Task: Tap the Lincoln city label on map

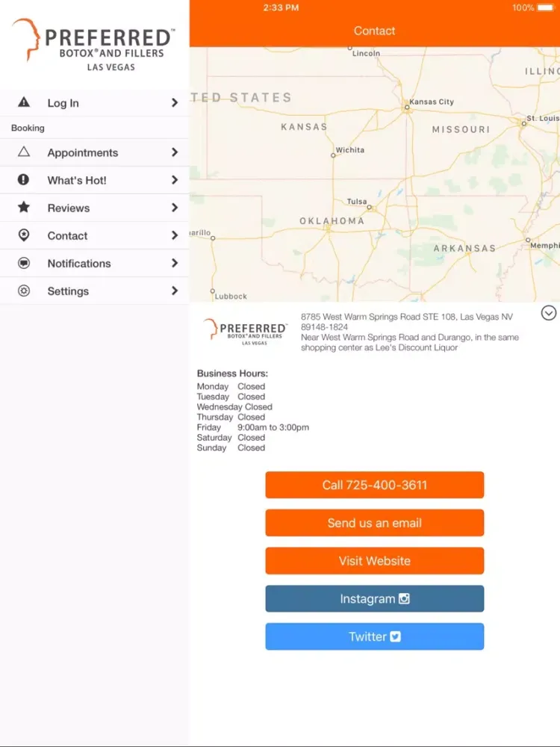Action: (x=366, y=53)
